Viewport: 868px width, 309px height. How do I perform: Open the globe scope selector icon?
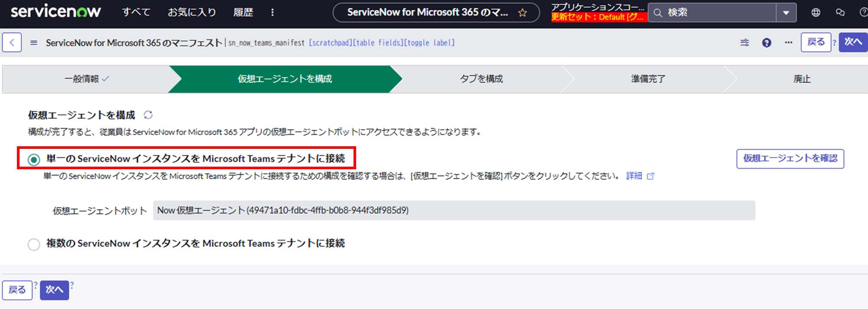pos(816,13)
